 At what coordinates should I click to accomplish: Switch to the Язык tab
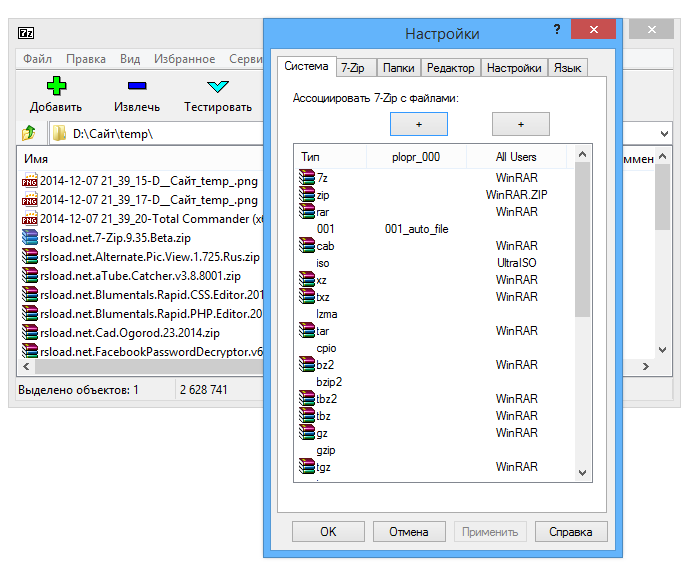pos(568,68)
